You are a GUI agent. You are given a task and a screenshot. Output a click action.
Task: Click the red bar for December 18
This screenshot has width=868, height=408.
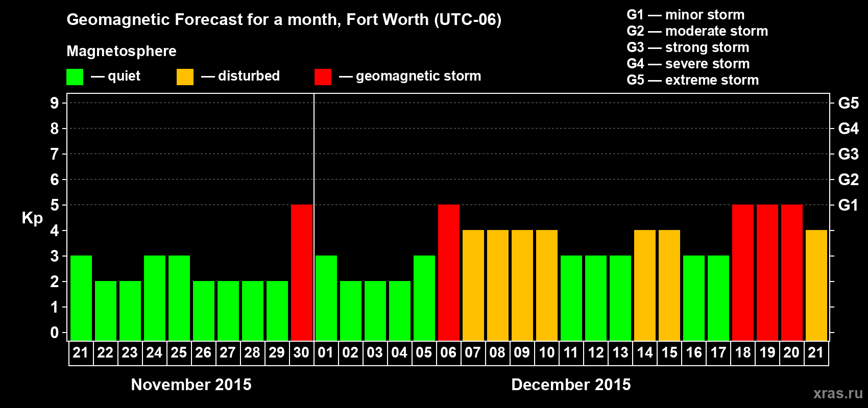click(x=743, y=272)
